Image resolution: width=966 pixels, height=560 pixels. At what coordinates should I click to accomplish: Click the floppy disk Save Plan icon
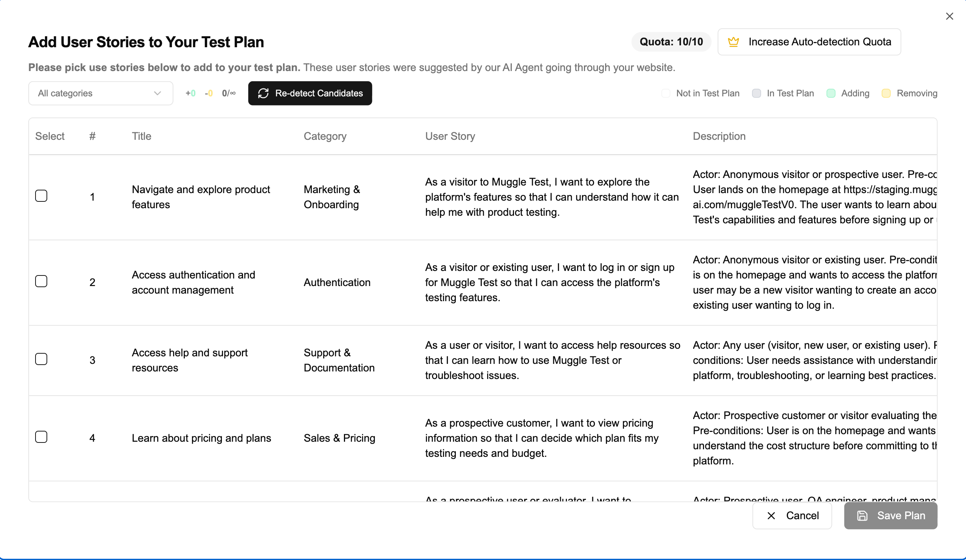(862, 515)
